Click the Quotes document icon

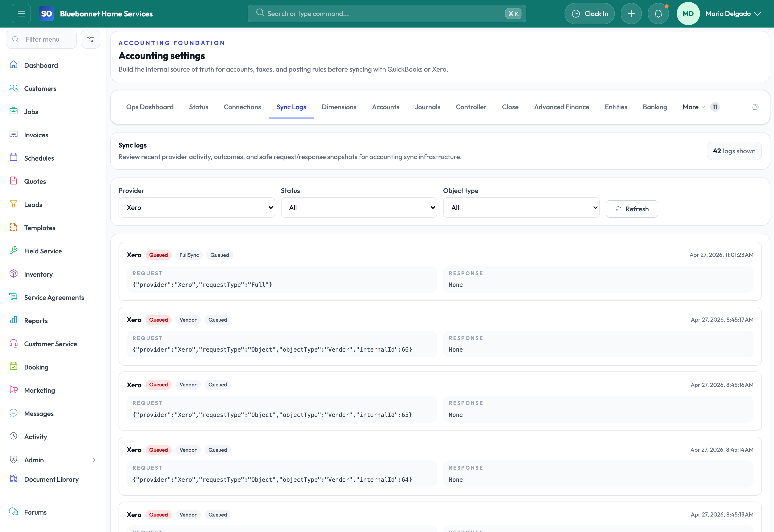13,181
